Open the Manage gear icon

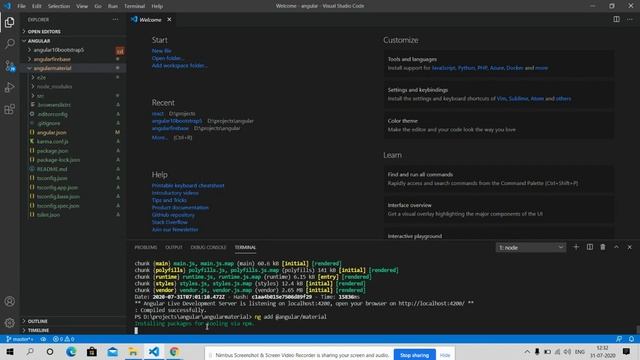9,323
